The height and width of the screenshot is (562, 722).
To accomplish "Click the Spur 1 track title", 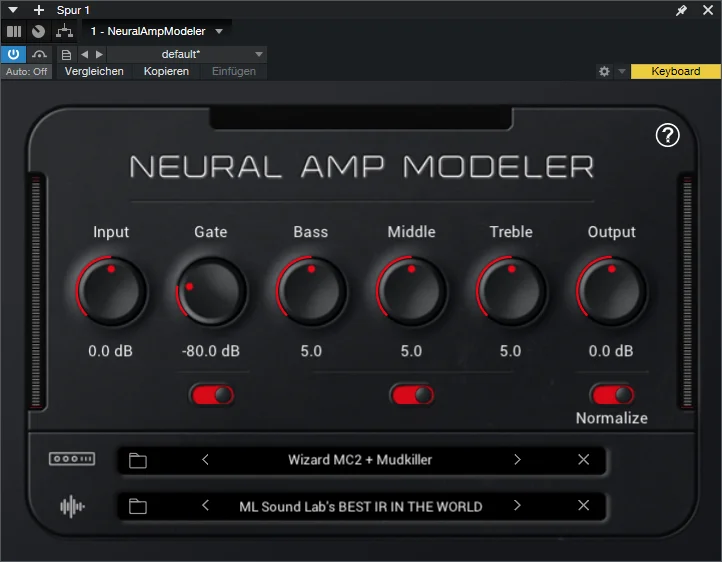I will pos(73,10).
